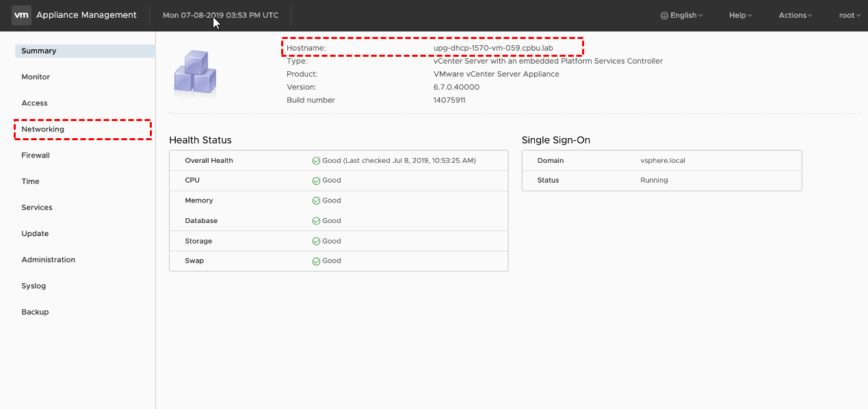The image size is (868, 409).
Task: Expand the root user menu
Action: (x=850, y=15)
